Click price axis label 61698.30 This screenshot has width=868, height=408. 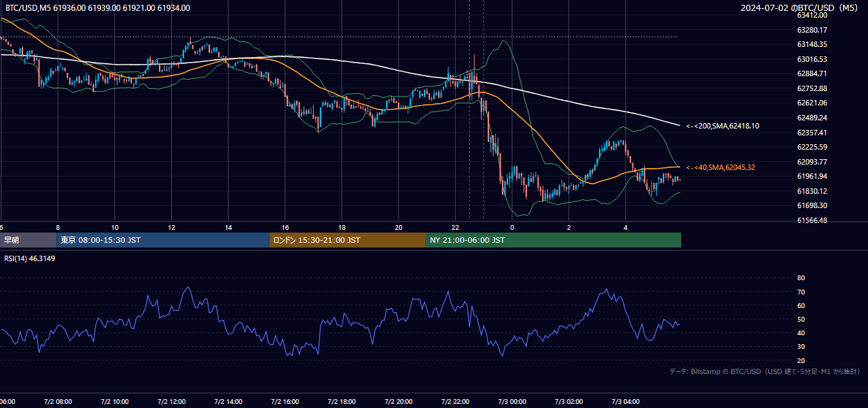[812, 205]
